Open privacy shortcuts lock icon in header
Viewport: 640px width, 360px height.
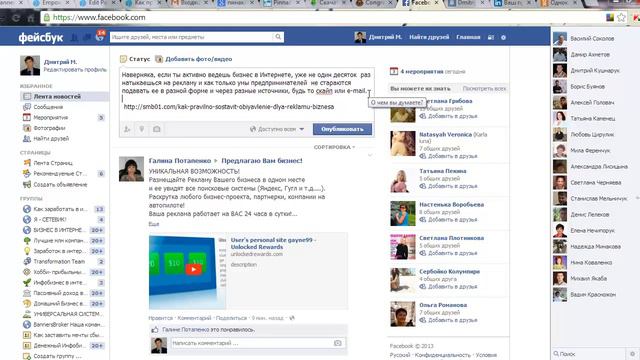tap(491, 37)
